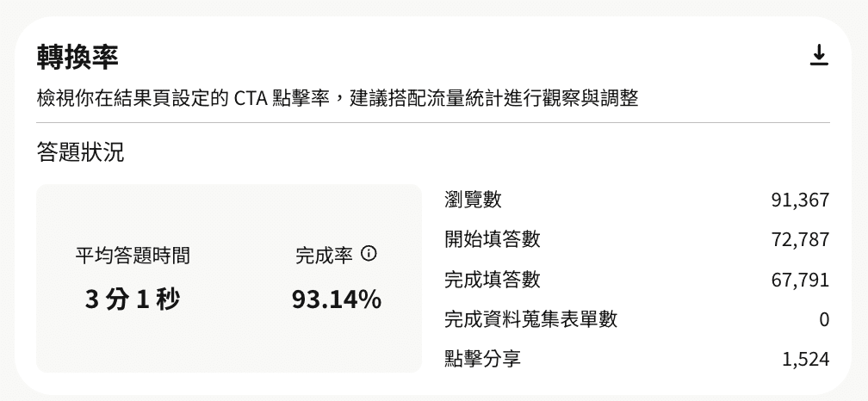Click the 0 value for 完成資料蒐集表單數
The width and height of the screenshot is (868, 401).
click(x=824, y=320)
